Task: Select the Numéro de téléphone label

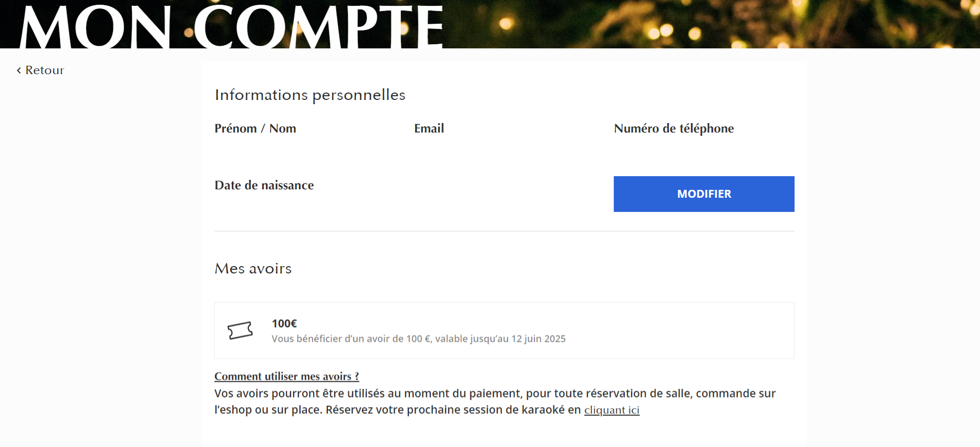Action: [x=674, y=129]
